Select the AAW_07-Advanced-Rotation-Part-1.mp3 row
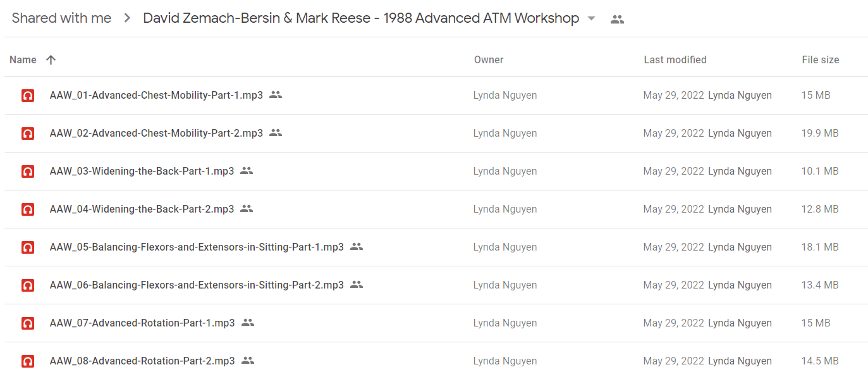868x379 pixels. 436,323
